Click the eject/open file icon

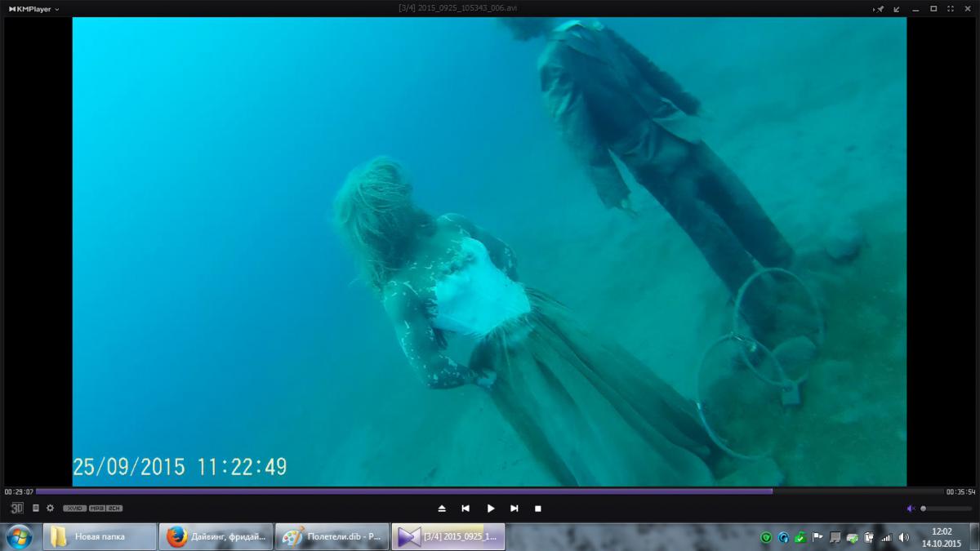[x=442, y=509]
